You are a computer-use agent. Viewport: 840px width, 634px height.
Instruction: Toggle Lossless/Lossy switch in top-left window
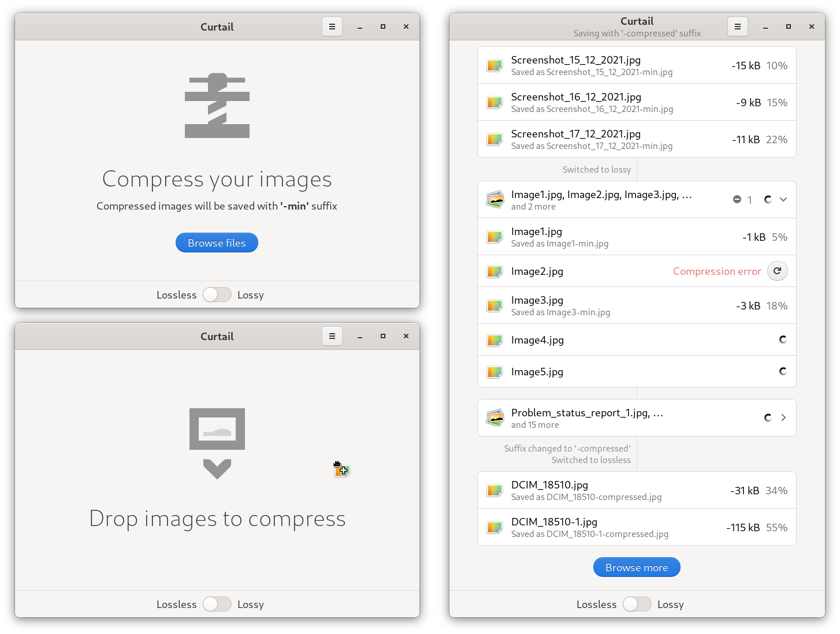coord(217,294)
